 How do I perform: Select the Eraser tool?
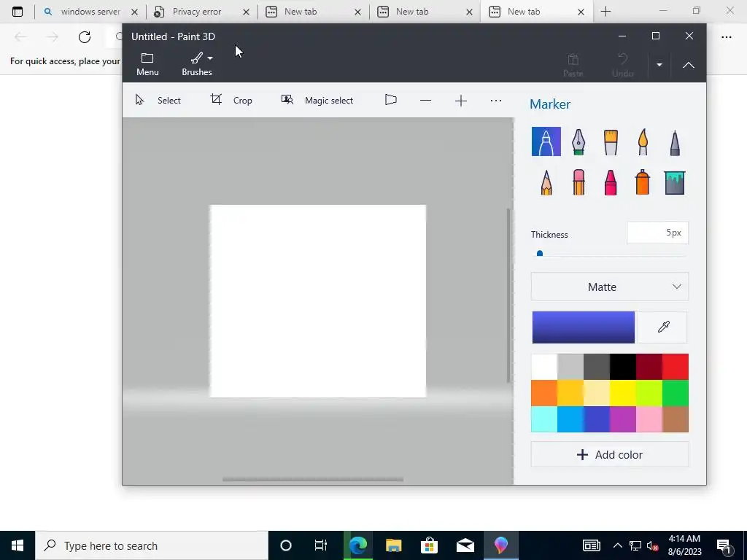click(578, 182)
